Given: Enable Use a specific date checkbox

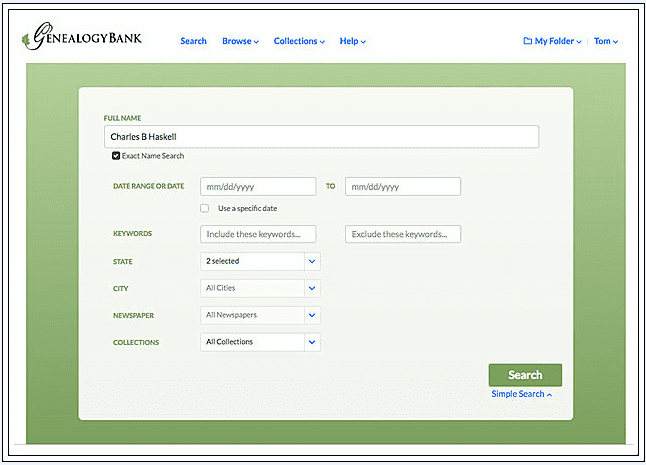Looking at the screenshot, I should (204, 208).
